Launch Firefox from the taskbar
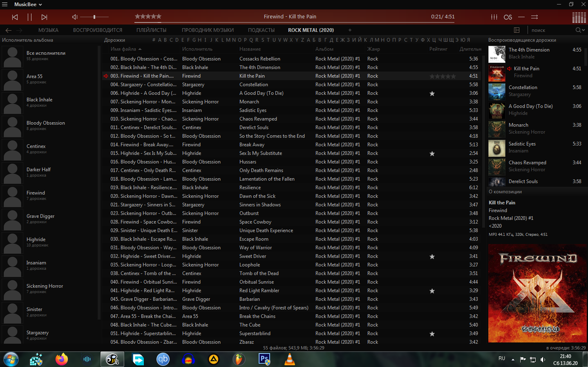The image size is (588, 367). point(62,359)
